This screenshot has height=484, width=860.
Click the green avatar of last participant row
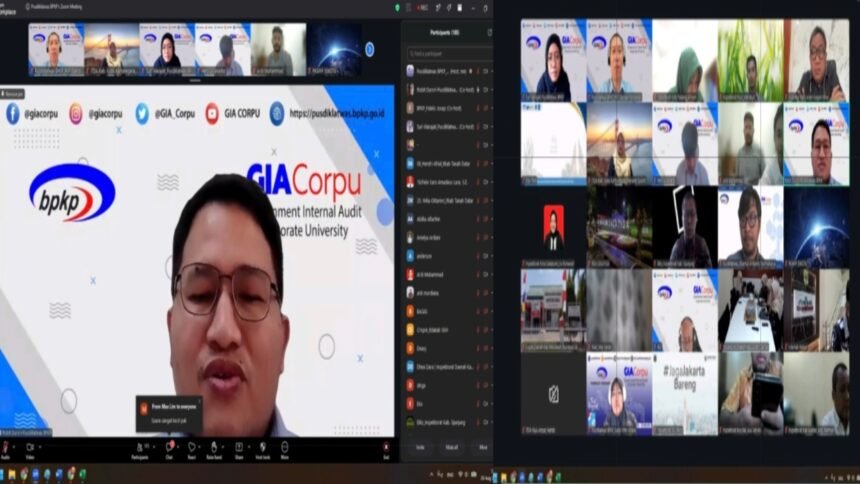pyautogui.click(x=410, y=423)
